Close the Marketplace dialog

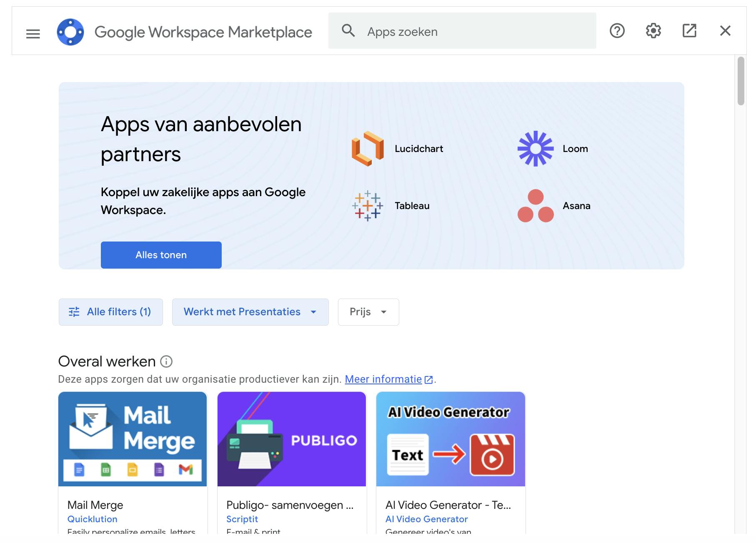[x=725, y=31]
